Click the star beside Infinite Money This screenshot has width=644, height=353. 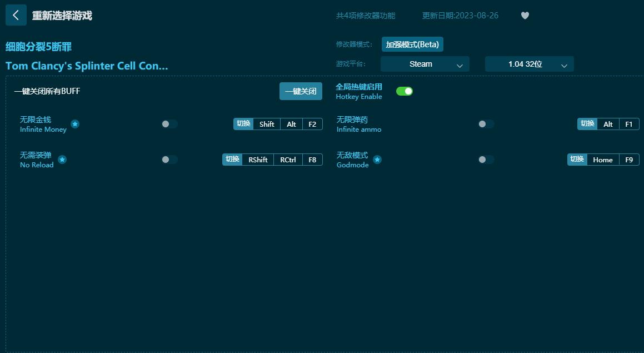(x=75, y=124)
